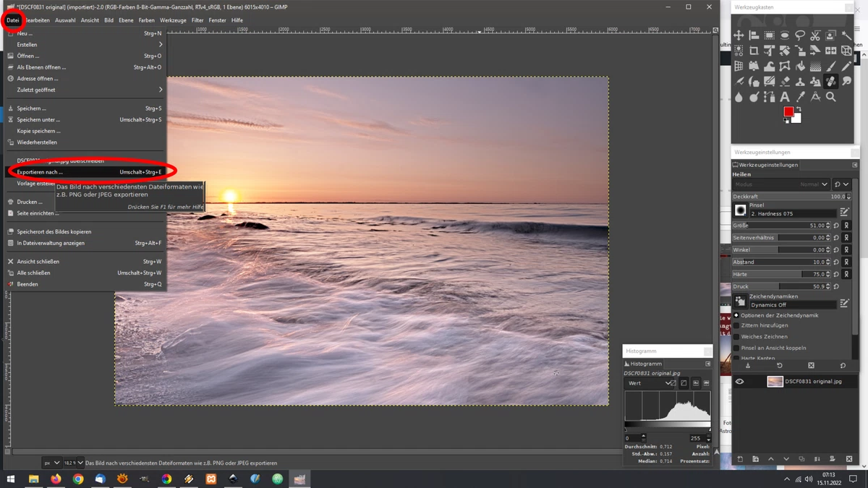Select the Gradient tool
Screen dimensions: 868x488
tap(815, 66)
